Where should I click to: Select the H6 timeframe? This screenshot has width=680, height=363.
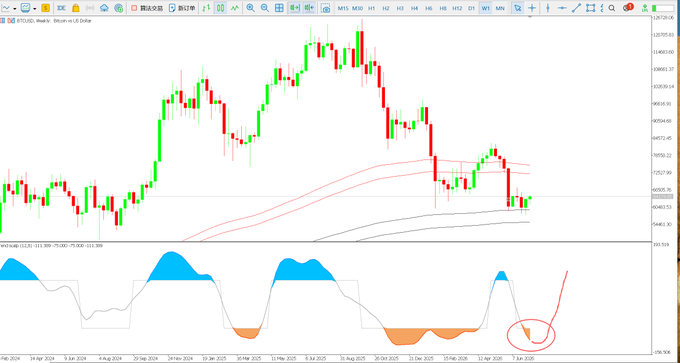tap(429, 8)
